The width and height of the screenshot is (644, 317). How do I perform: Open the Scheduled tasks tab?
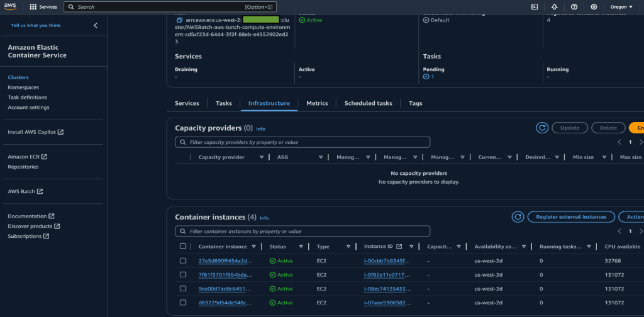368,104
